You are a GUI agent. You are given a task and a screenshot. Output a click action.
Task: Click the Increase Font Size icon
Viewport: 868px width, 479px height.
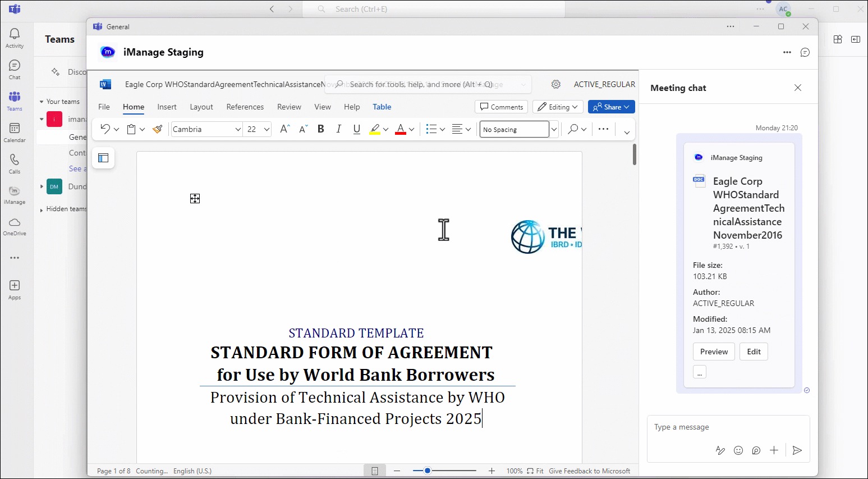click(284, 129)
